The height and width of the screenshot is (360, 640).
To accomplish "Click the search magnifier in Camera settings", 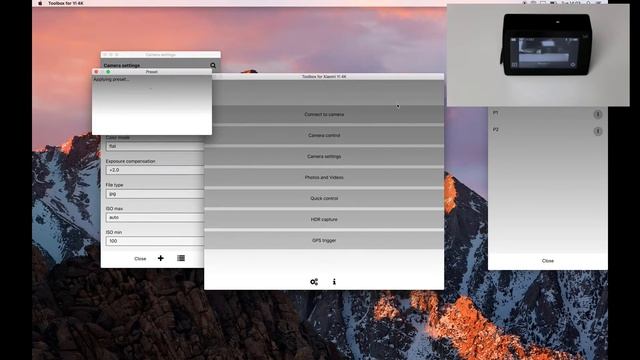I will [x=213, y=65].
